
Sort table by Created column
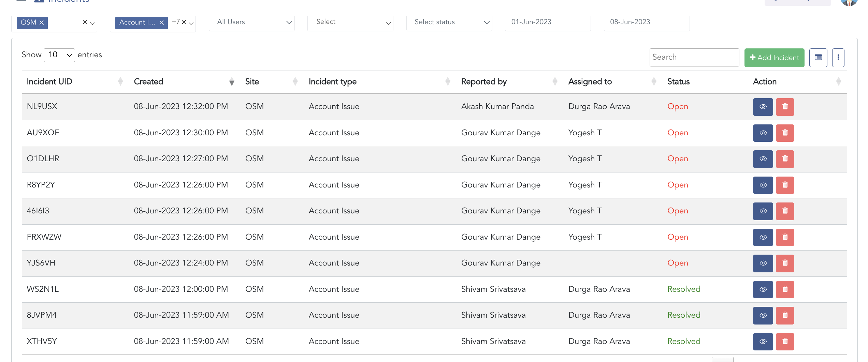(x=149, y=82)
